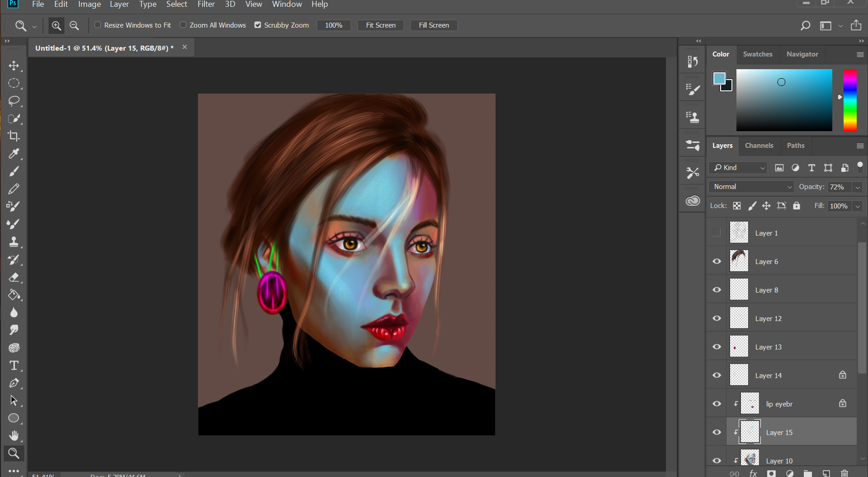The image size is (868, 477).
Task: Select the Pen tool
Action: click(14, 383)
